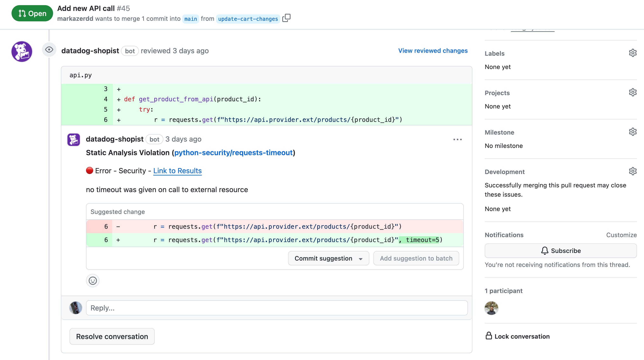644x360 pixels.
Task: Open the main branch label
Action: pos(191,18)
